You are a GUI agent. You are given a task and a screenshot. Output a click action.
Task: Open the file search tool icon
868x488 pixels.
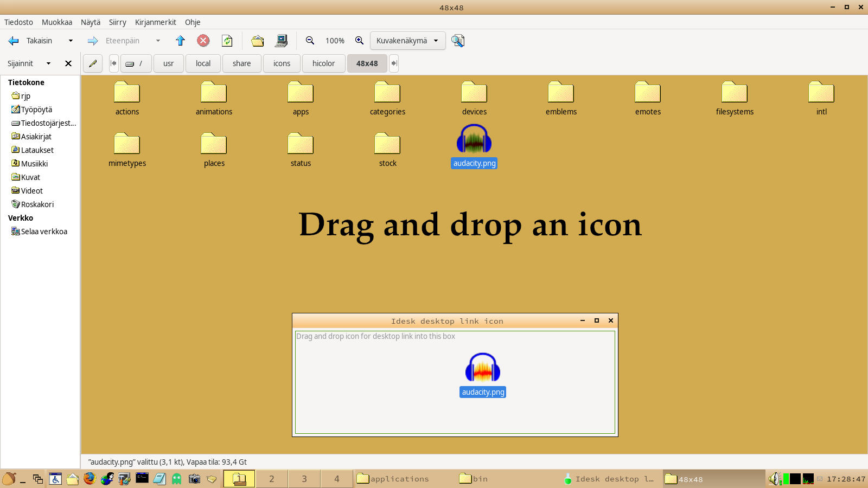(457, 41)
